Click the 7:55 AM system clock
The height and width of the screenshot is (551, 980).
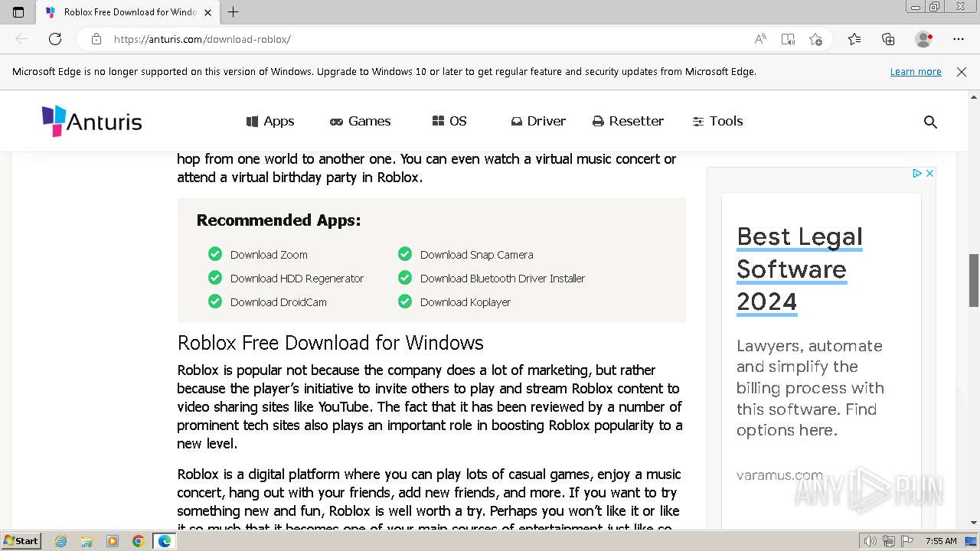(x=941, y=541)
